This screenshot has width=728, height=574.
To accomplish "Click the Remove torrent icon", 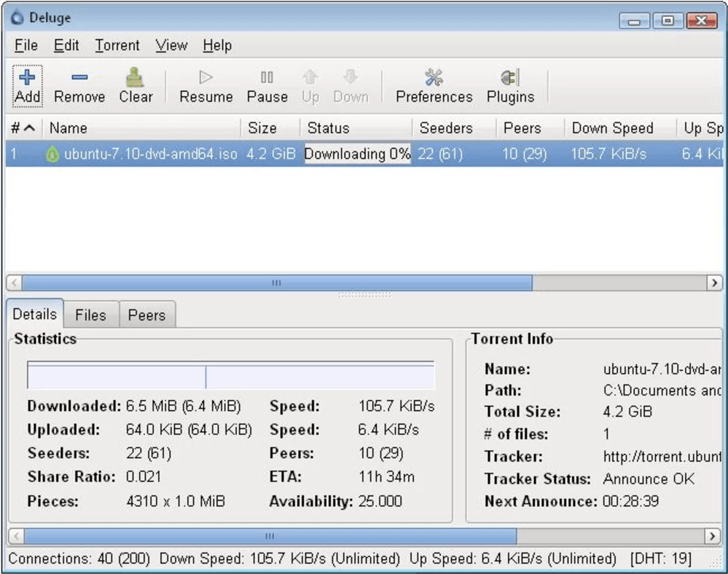I will 79,84.
